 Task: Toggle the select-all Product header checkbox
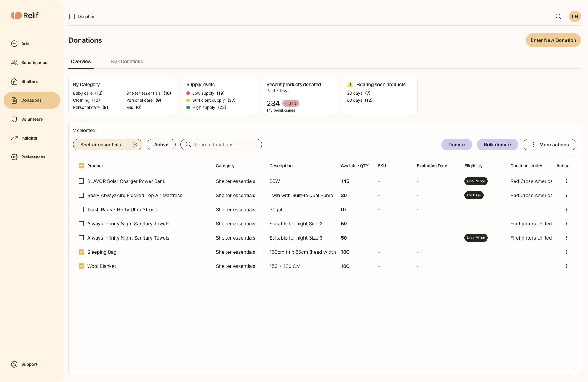[81, 166]
